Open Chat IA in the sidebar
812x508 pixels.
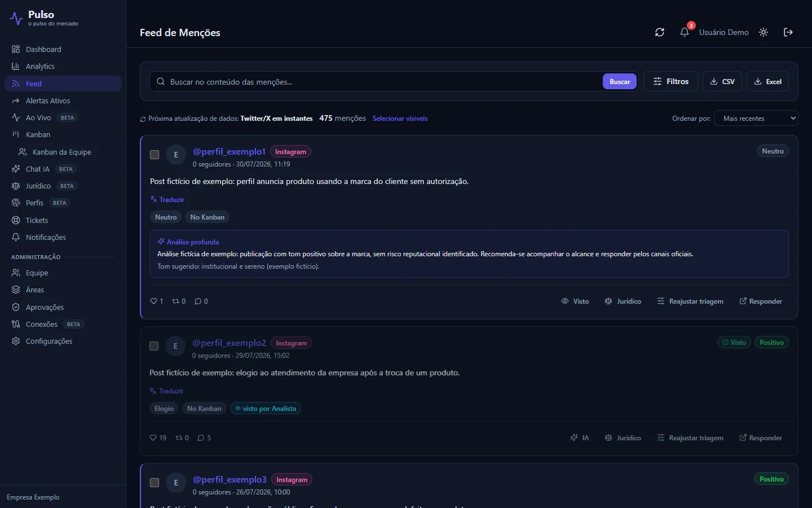click(x=63, y=169)
